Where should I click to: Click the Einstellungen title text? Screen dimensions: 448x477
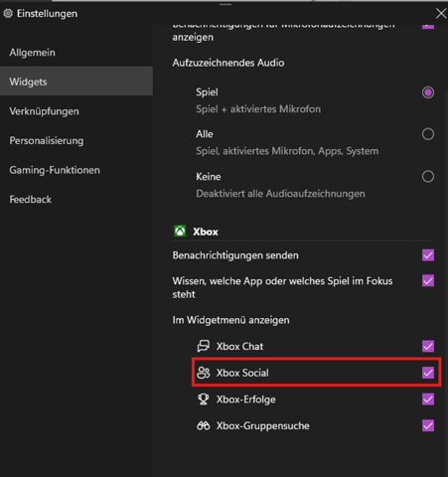tap(47, 14)
